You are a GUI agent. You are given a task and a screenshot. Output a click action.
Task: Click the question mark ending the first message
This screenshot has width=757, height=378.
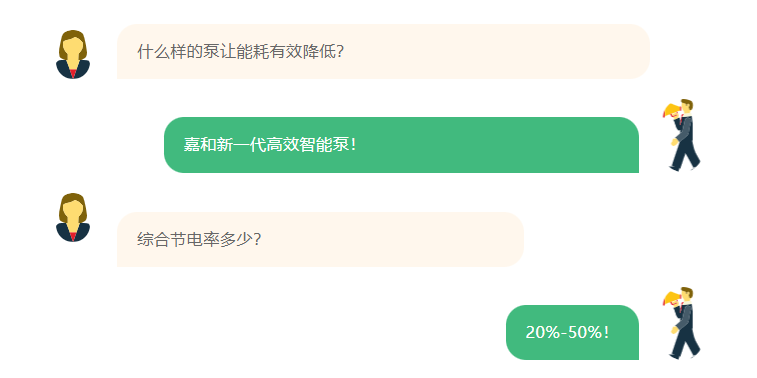tap(339, 52)
